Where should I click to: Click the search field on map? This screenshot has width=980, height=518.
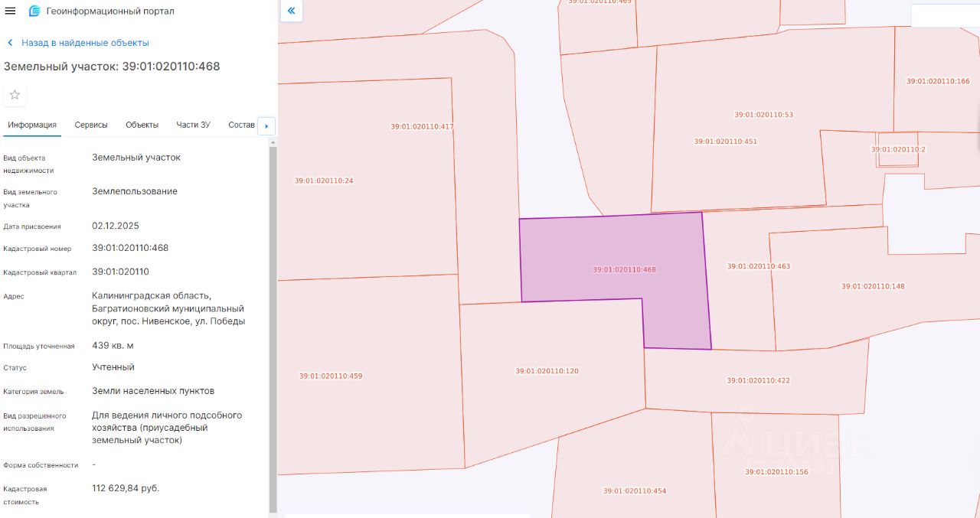click(x=945, y=15)
